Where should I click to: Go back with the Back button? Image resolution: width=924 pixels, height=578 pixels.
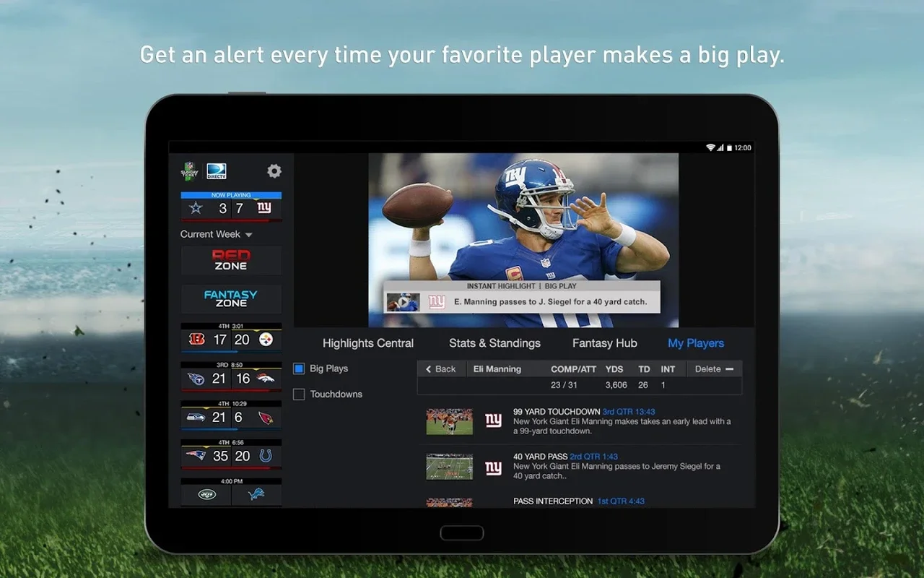441,369
